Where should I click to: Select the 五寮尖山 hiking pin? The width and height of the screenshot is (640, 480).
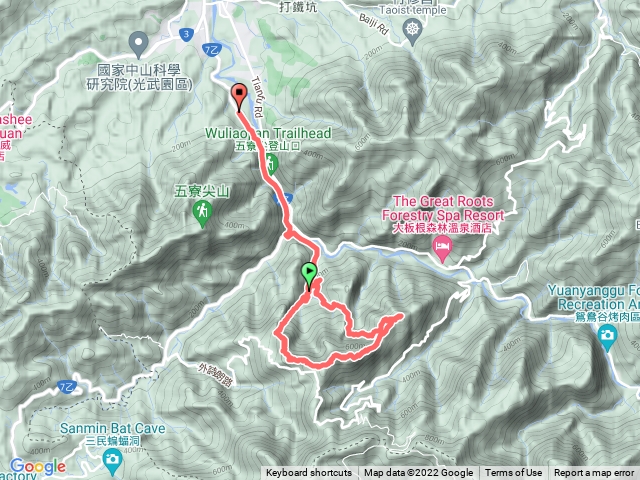(202, 213)
